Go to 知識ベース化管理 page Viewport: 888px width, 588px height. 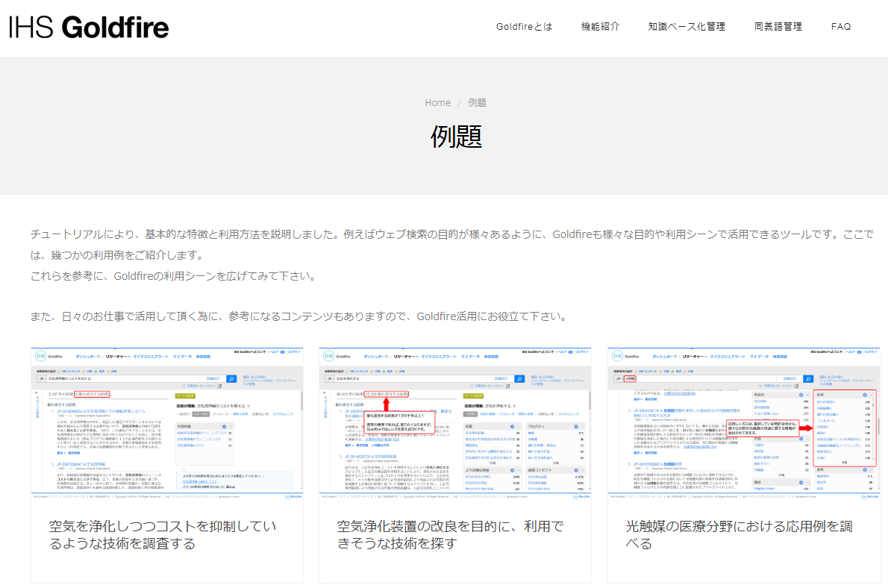click(x=687, y=27)
